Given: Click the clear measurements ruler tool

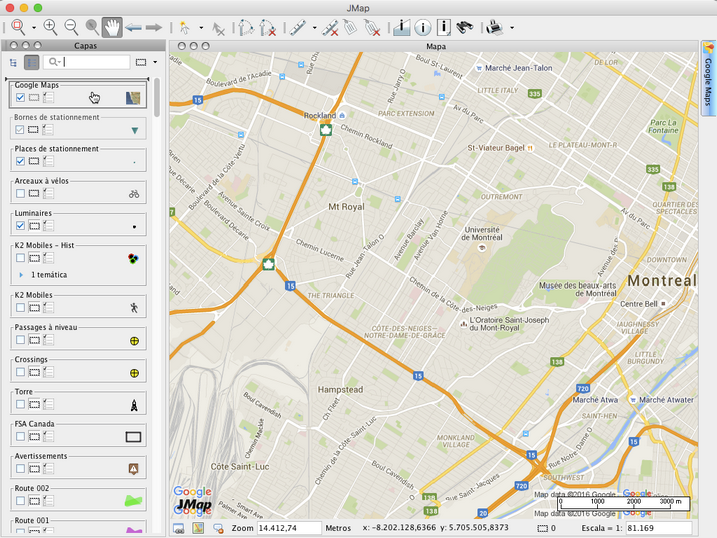Looking at the screenshot, I should (x=330, y=27).
